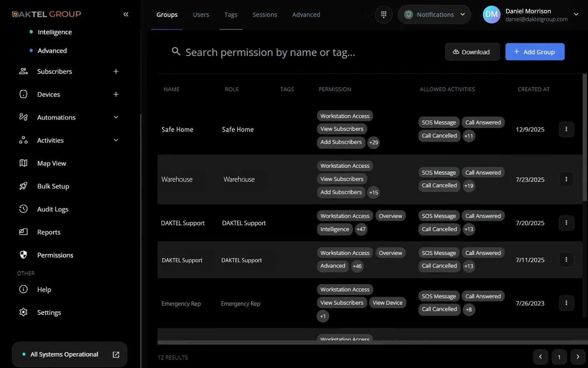Click the Subscribers people icon
588x368 pixels.
pyautogui.click(x=23, y=71)
